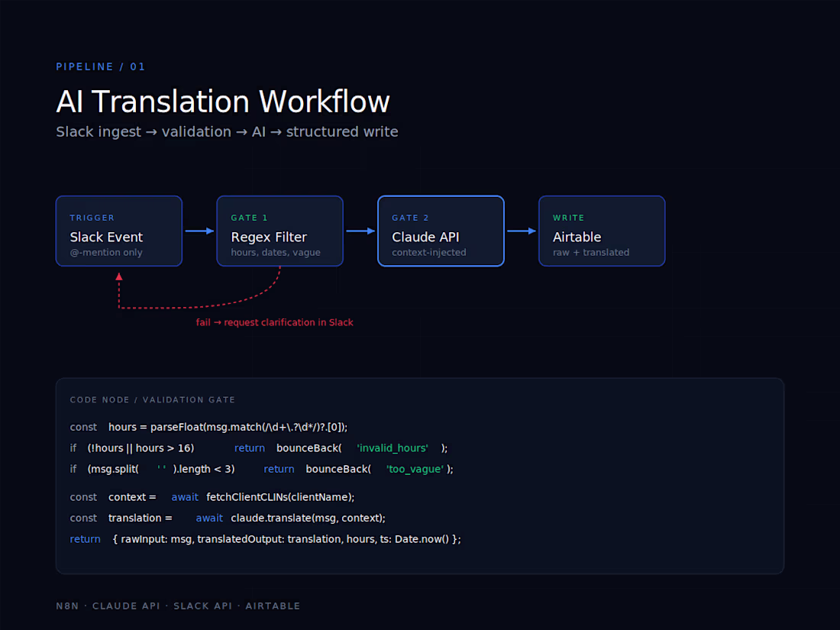Click the 'PIPELINE / 01' label

tap(101, 67)
